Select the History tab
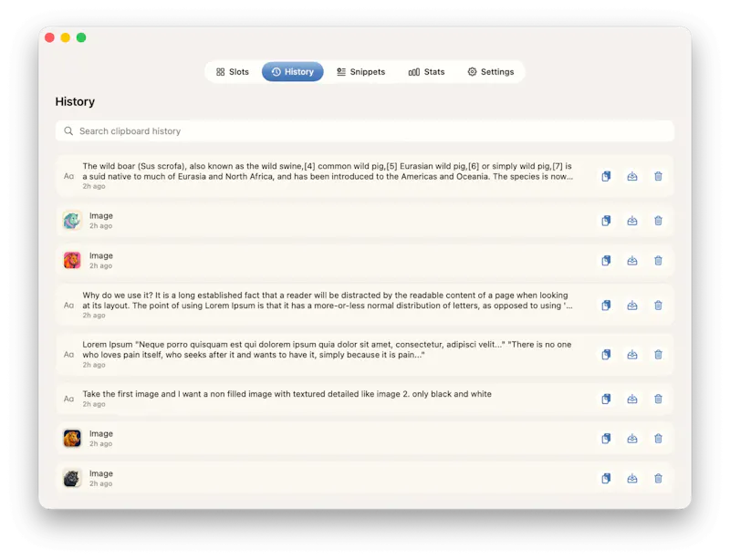 pyautogui.click(x=292, y=72)
